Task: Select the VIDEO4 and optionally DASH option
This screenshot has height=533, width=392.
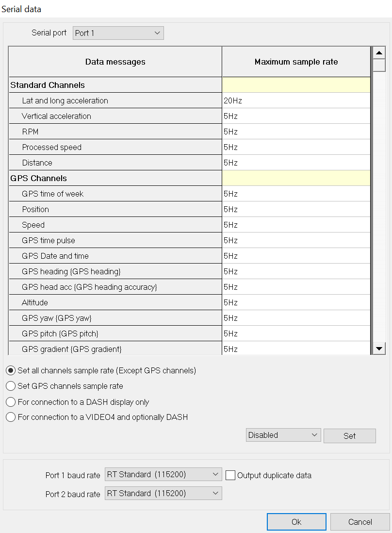Action: pos(11,417)
